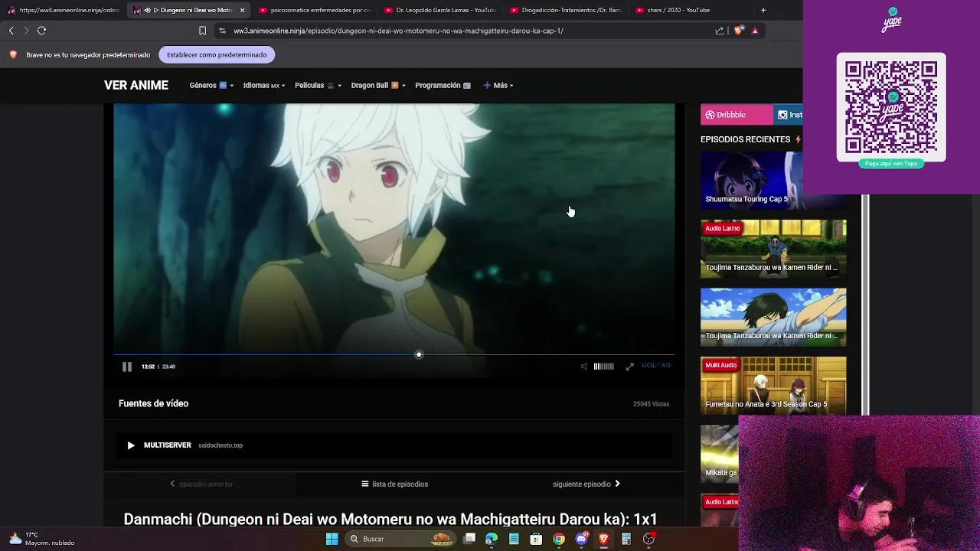This screenshot has width=980, height=551.
Task: Click the taskbar Buscar search box
Action: (x=399, y=539)
